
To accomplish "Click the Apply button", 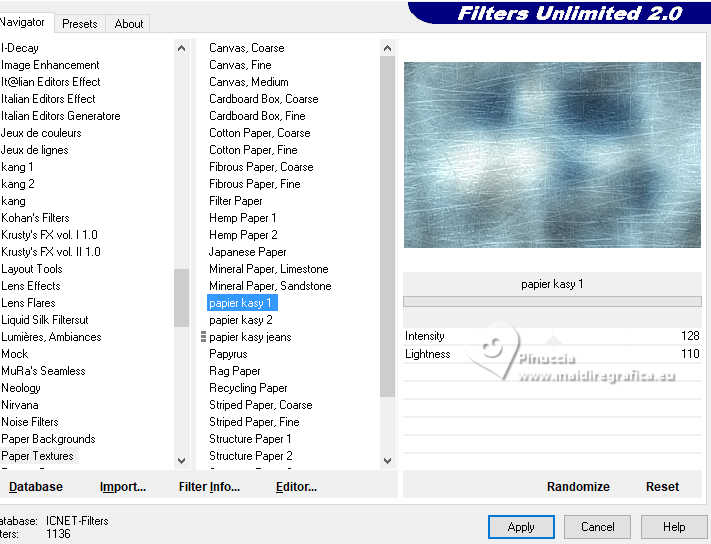I will [x=521, y=527].
